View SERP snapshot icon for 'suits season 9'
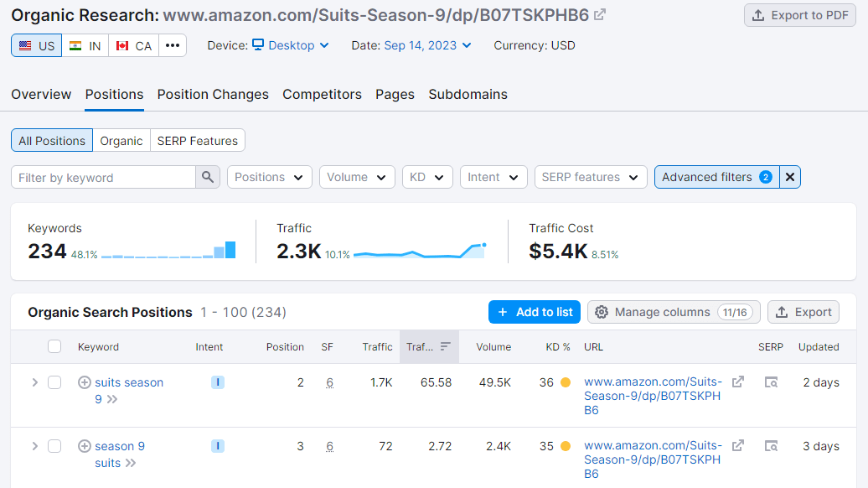The width and height of the screenshot is (868, 488). point(771,382)
